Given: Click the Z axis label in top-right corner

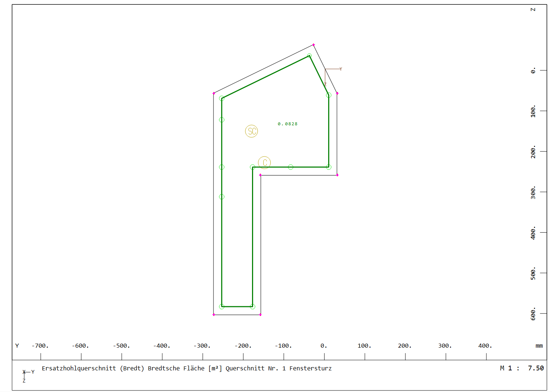Looking at the screenshot, I should pos(533,10).
